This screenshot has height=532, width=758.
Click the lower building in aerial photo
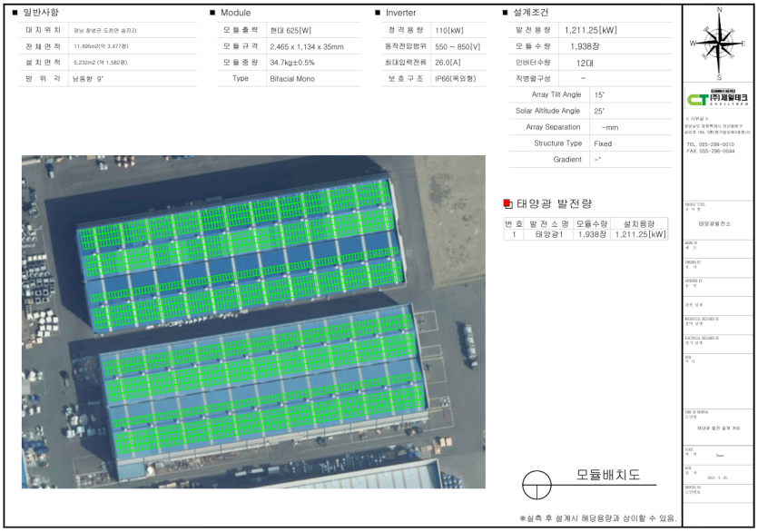(263, 386)
